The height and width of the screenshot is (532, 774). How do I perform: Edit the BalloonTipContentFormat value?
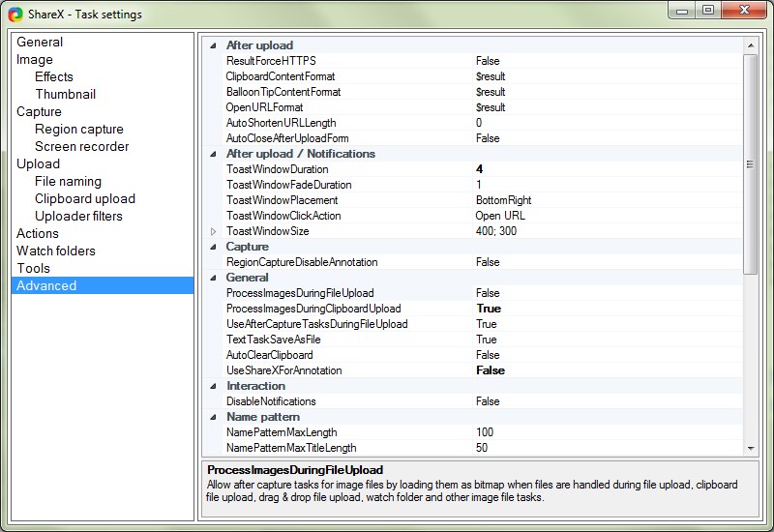(608, 92)
